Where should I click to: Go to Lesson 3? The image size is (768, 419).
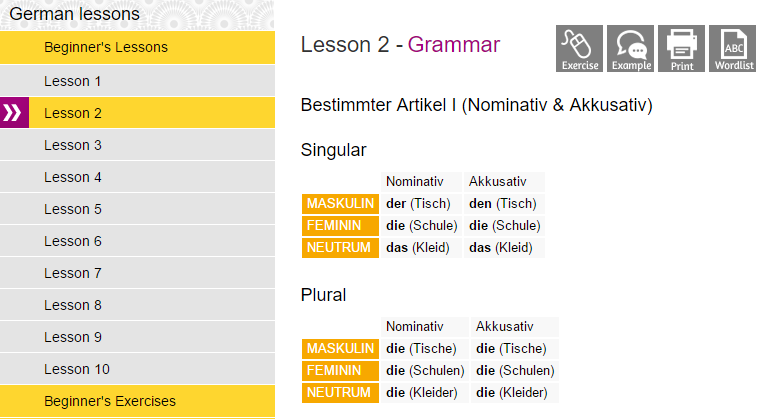tap(137, 145)
